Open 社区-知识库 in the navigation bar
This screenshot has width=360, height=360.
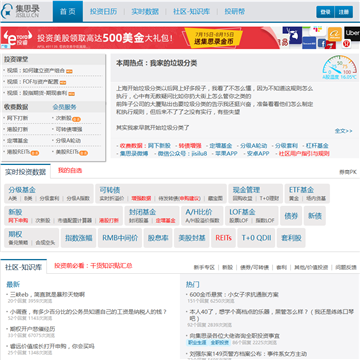[191, 12]
